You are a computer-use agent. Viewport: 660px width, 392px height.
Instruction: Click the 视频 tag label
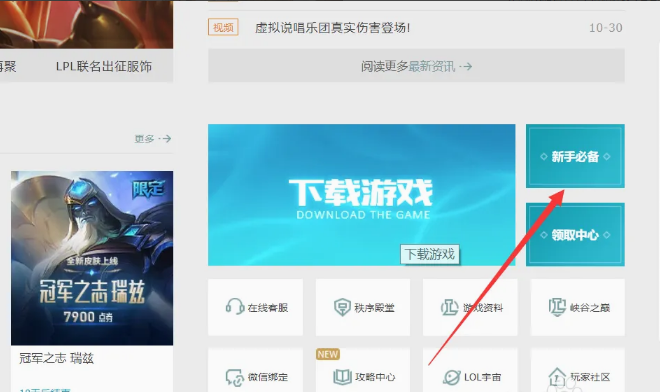[223, 27]
